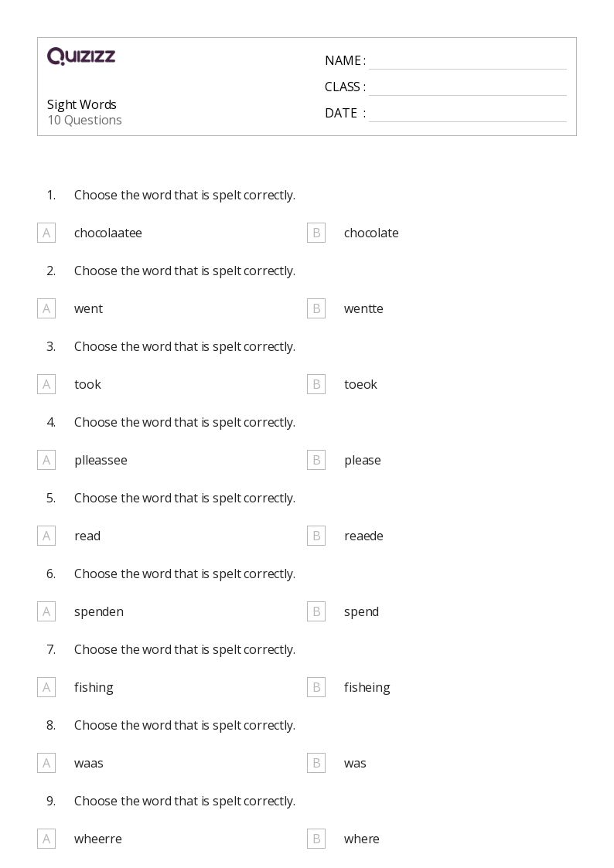Select the B box for spend
Screen dimensions: 614x868
coord(316,611)
